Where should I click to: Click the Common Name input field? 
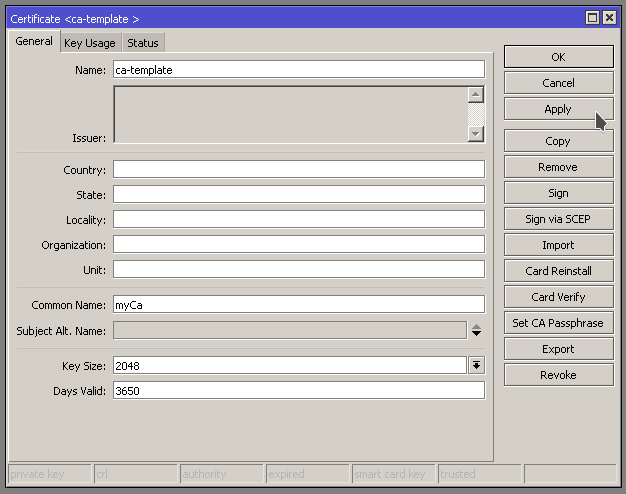(x=298, y=305)
